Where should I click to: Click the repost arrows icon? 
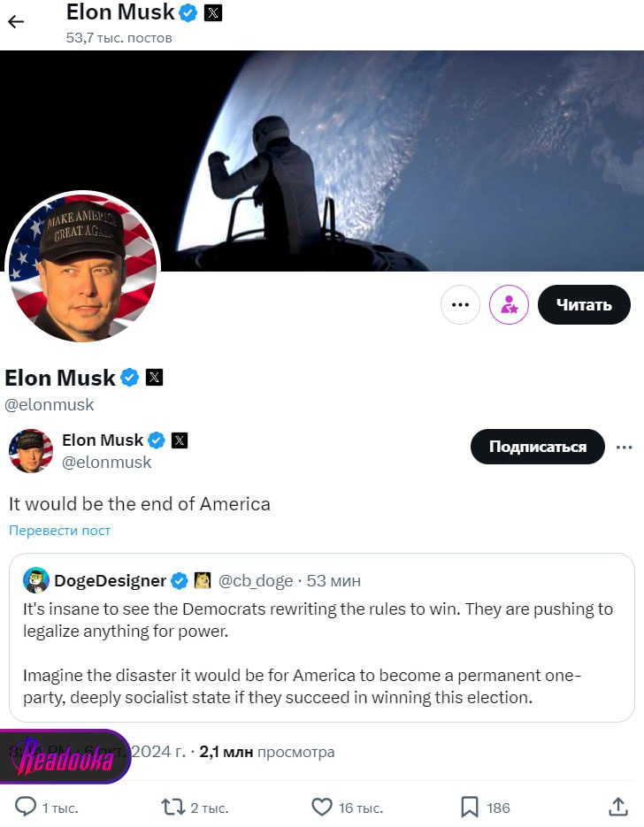(172, 807)
